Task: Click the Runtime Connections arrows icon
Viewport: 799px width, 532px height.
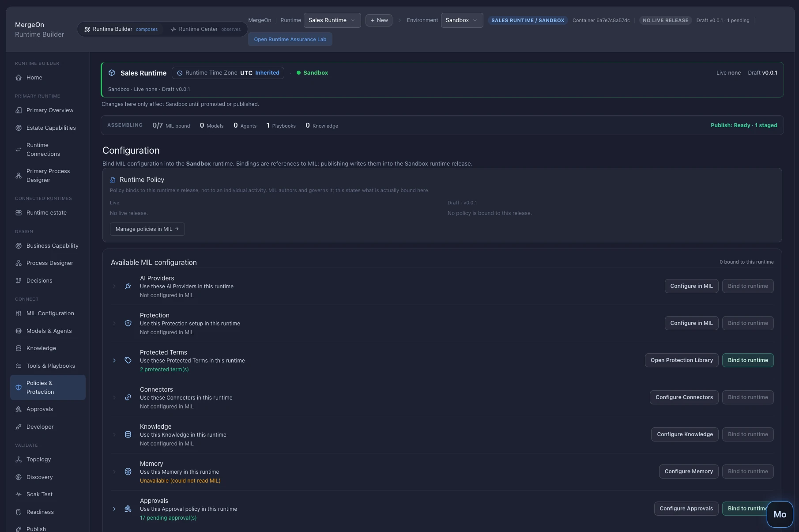Action: click(19, 150)
